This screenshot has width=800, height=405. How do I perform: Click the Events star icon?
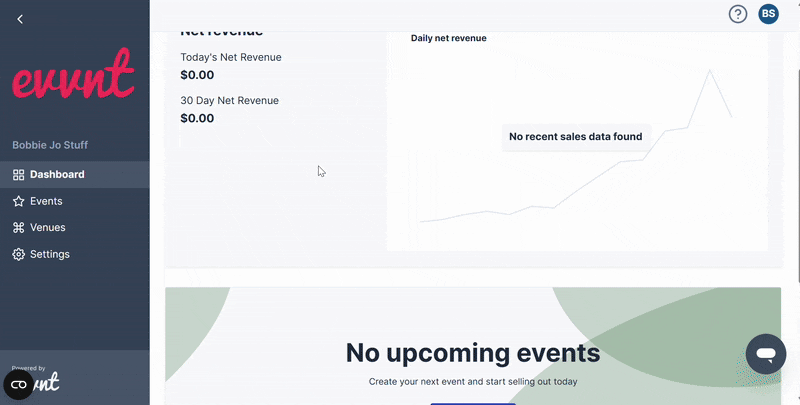point(18,201)
